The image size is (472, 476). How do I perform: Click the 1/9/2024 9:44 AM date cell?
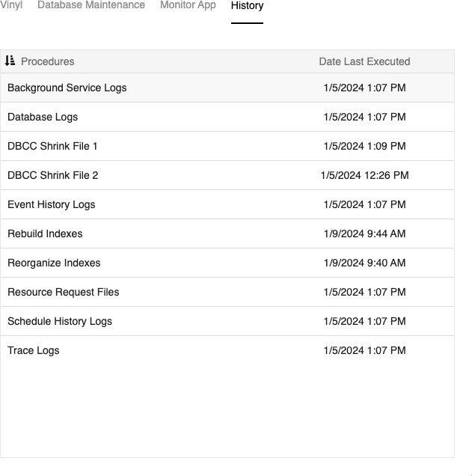[x=364, y=234]
